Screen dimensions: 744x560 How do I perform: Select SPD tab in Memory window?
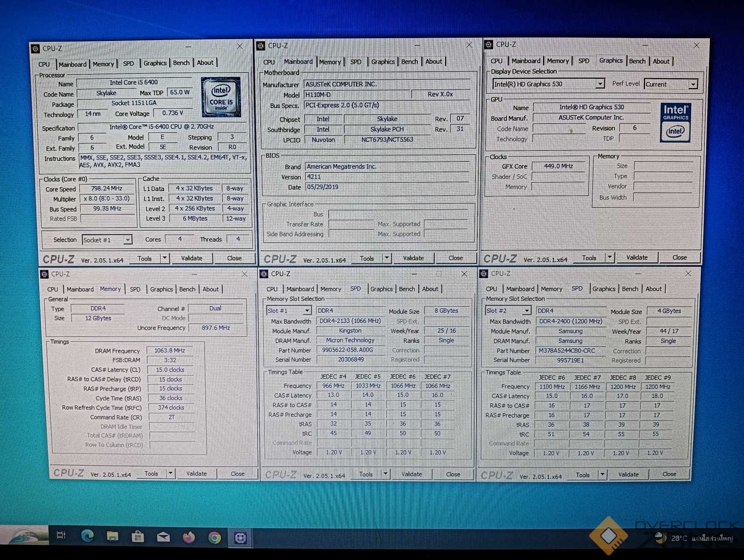click(135, 289)
